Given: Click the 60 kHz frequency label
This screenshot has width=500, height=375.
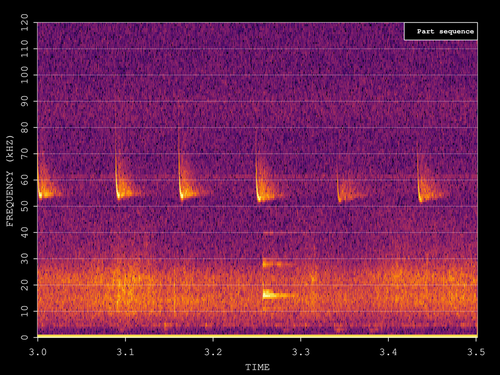Looking at the screenshot, I should [25, 180].
